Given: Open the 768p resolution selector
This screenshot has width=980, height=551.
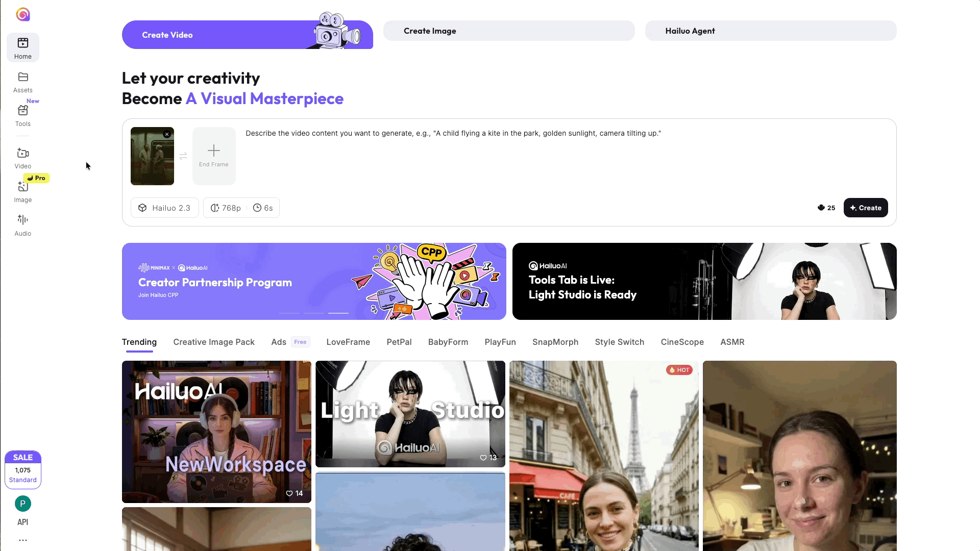Looking at the screenshot, I should click(226, 208).
